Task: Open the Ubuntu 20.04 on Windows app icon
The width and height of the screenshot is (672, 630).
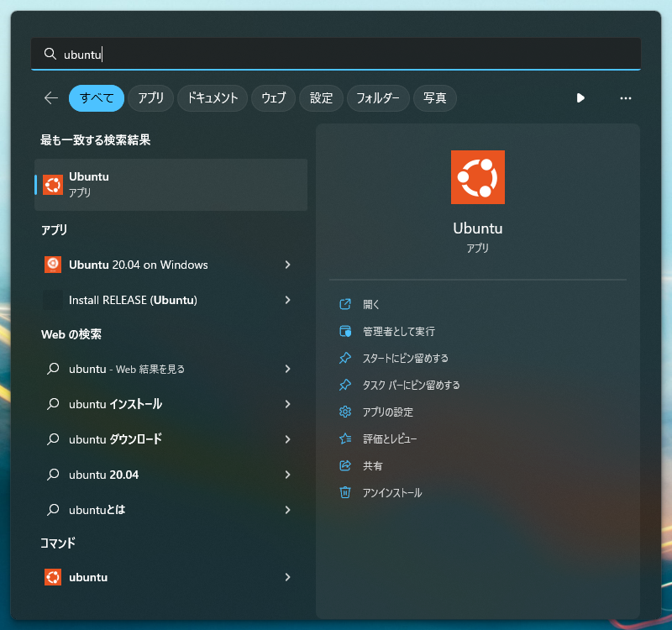Action: (53, 265)
